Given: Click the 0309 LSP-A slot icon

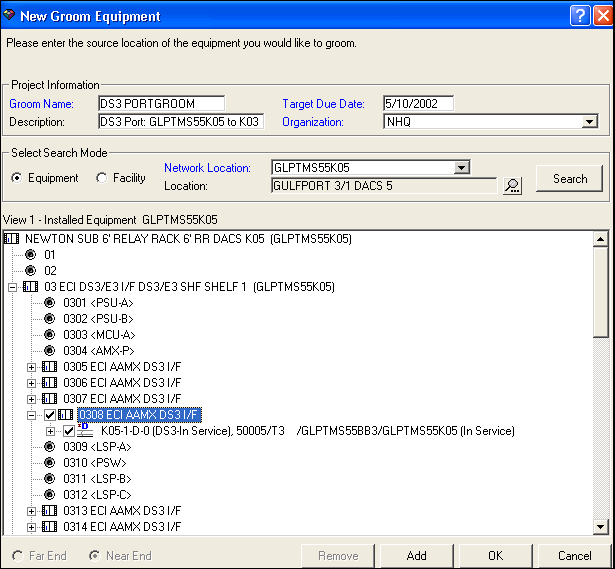Looking at the screenshot, I should click(49, 447).
